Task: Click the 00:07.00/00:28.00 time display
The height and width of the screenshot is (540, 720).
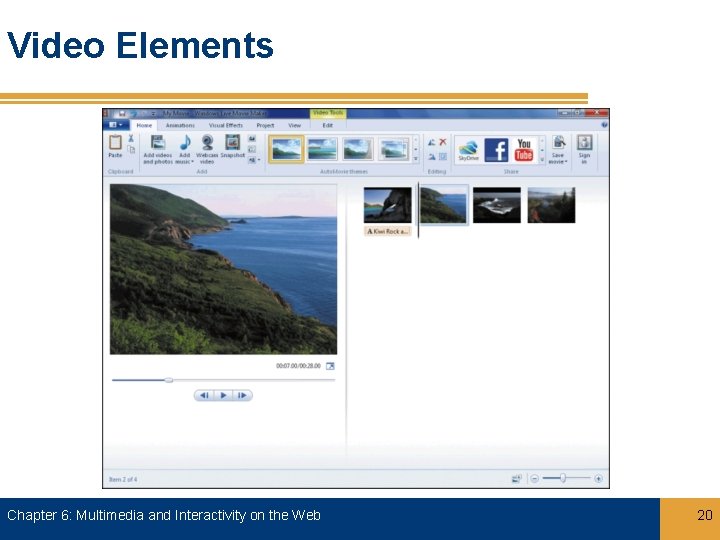Action: click(x=298, y=366)
